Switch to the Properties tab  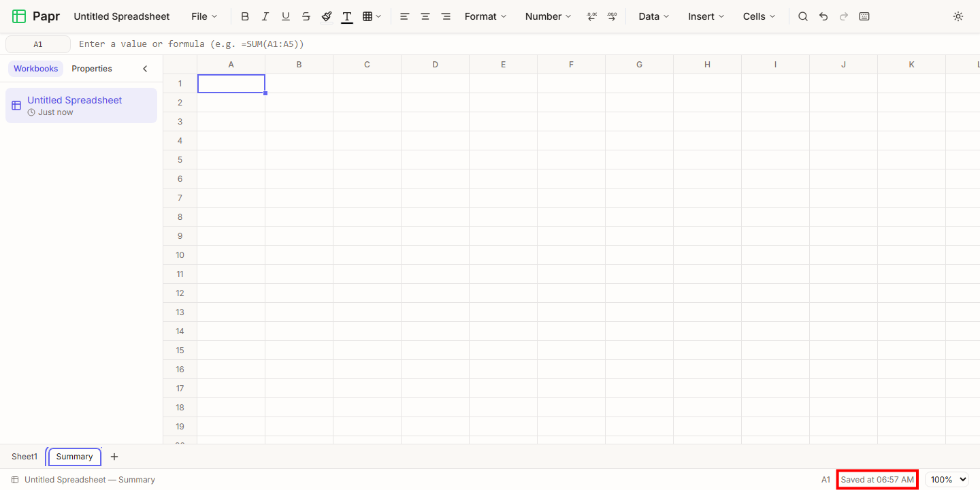tap(92, 69)
